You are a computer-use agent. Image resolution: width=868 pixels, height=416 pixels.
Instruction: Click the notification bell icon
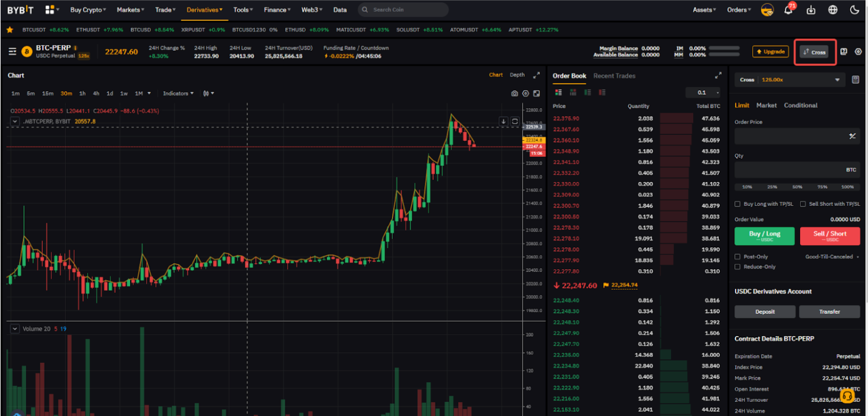click(788, 10)
